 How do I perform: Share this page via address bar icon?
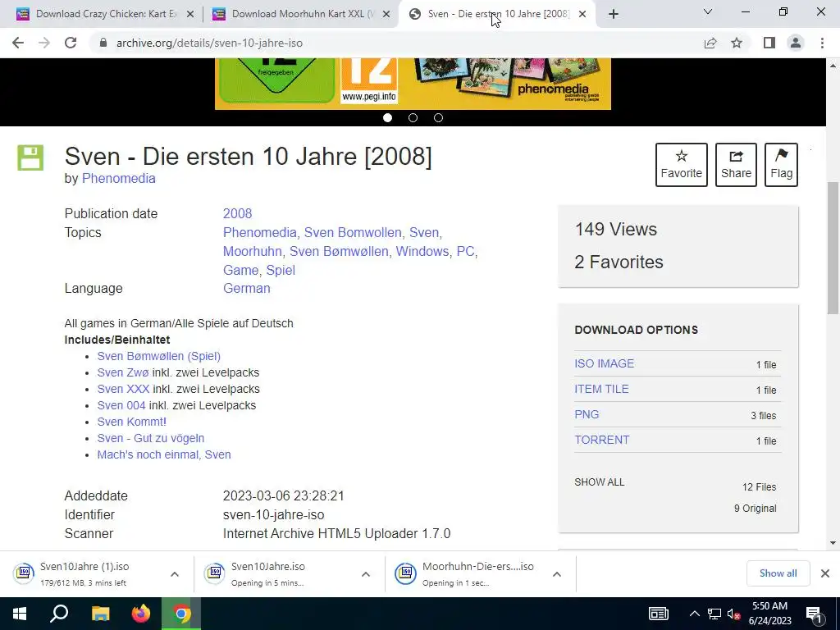click(x=710, y=43)
